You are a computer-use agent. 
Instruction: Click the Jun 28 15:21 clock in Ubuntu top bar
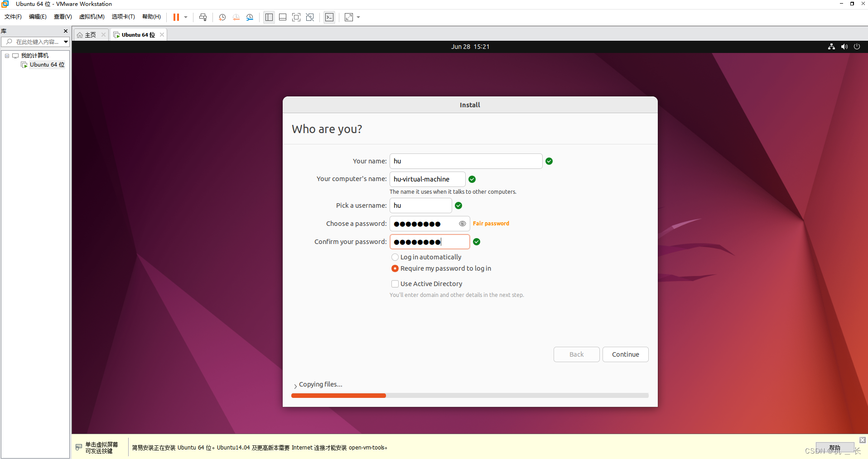coord(470,47)
